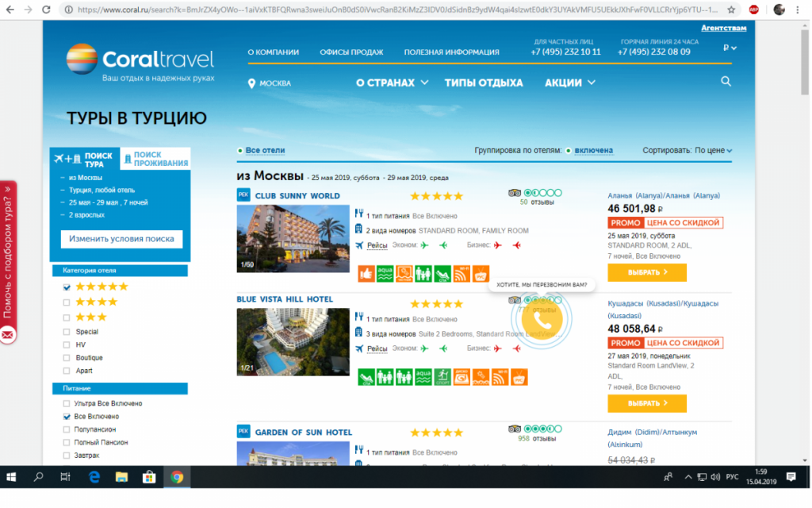The width and height of the screenshot is (812, 508).
Task: Check the HV hotel category
Action: (67, 344)
